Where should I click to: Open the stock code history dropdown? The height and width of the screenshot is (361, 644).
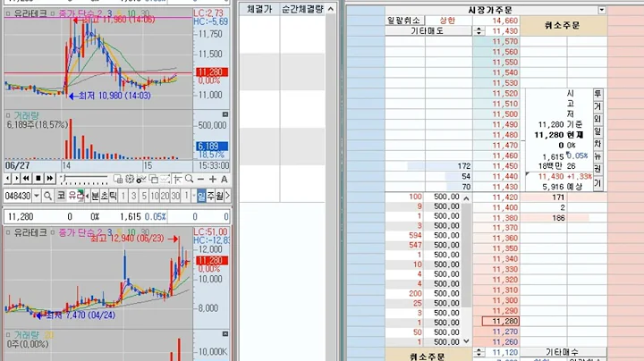click(36, 196)
